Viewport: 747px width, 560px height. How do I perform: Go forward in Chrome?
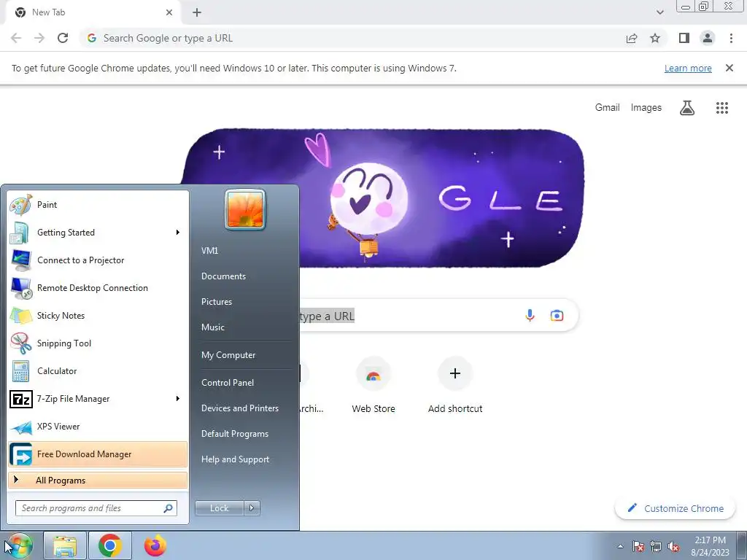tap(39, 38)
